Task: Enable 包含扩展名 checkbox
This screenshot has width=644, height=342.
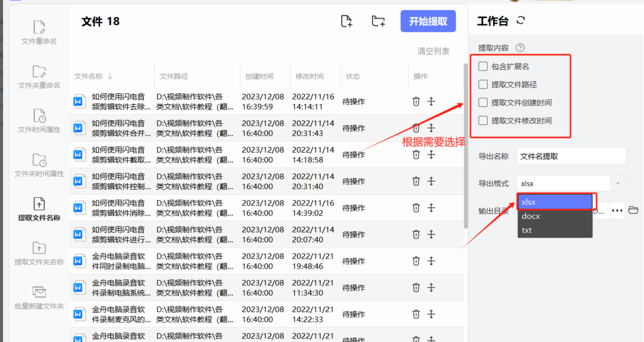Action: pos(483,66)
